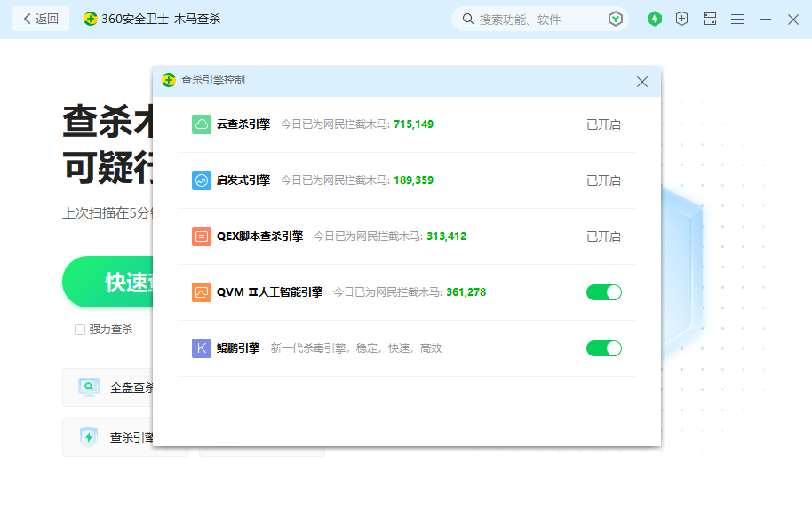The image size is (812, 511).
Task: Close the 查杀引擎控制 dialog
Action: 642,82
